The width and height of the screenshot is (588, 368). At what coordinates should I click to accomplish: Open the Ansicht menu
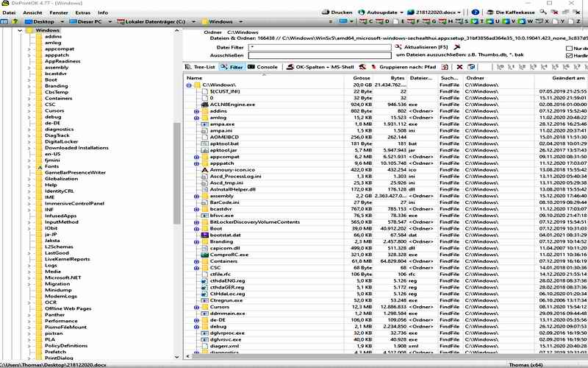[x=32, y=13]
